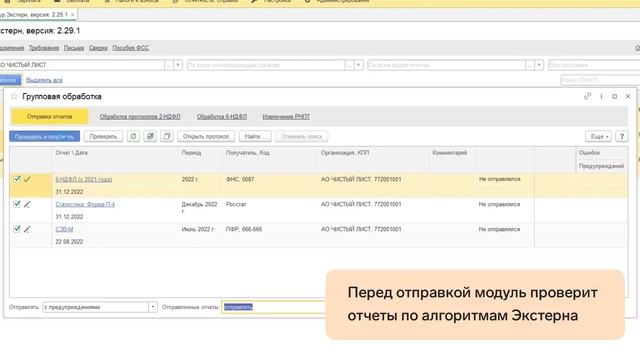Image resolution: width=640 pixels, height=360 pixels.
Task: Click Не отправлялся status in the СЗВ-М row
Action: click(x=499, y=229)
